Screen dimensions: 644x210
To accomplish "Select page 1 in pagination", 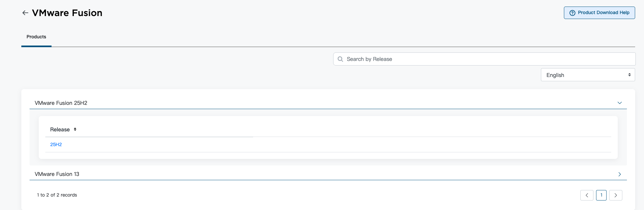I will [x=601, y=195].
